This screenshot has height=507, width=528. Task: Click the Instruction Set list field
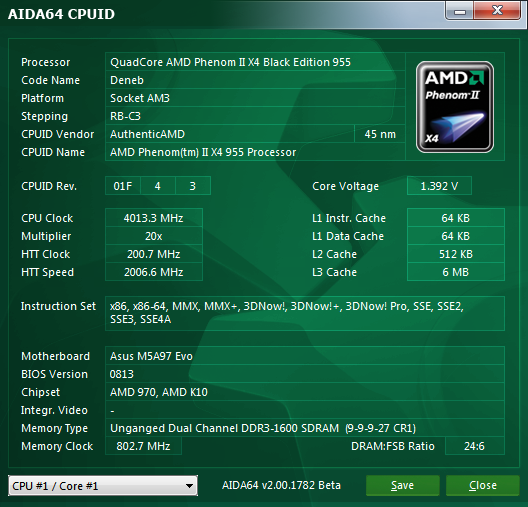[x=305, y=313]
